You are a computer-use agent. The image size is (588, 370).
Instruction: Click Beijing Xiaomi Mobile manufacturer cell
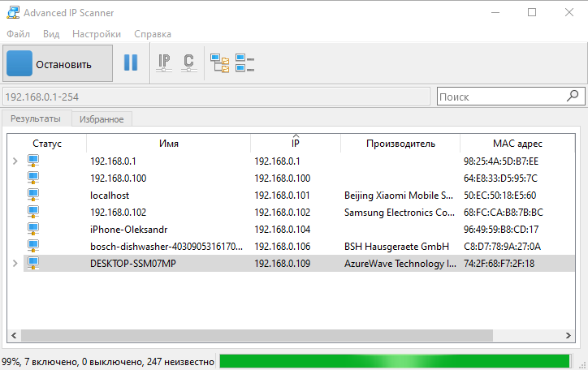[399, 195]
